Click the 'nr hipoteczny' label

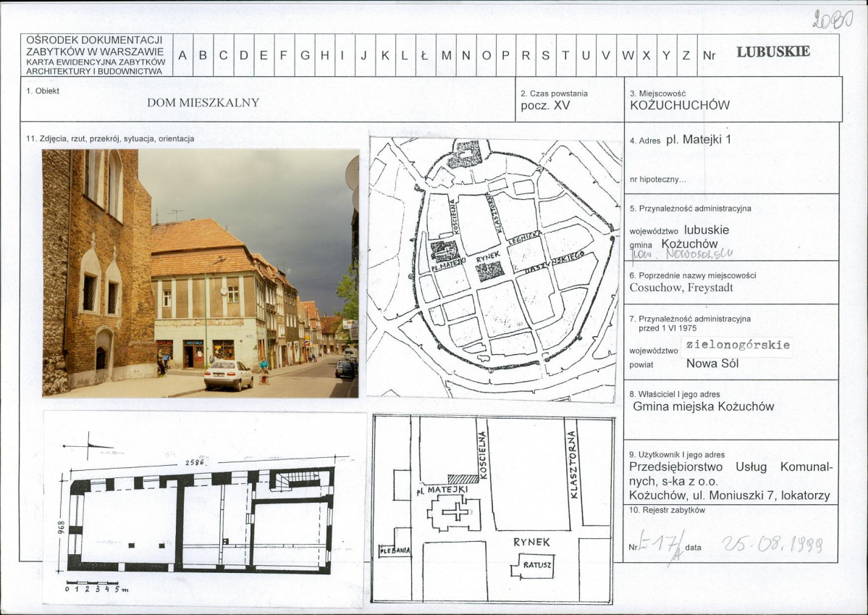pyautogui.click(x=657, y=180)
